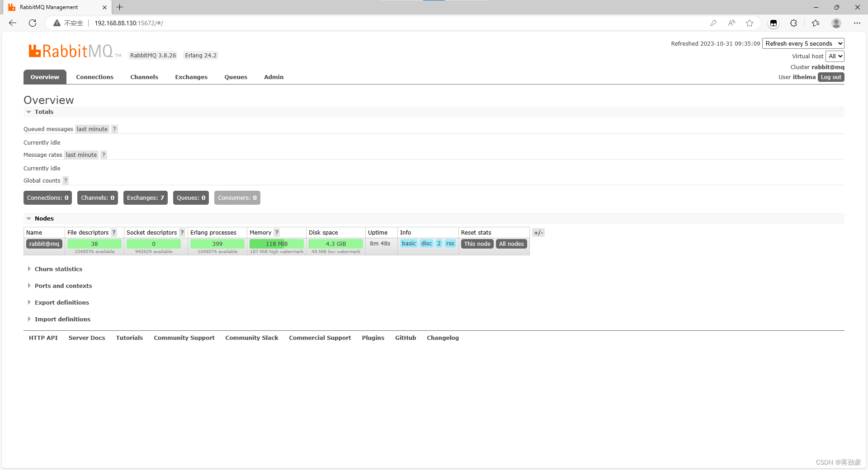This screenshot has width=868, height=470.
Task: Click the Log out button
Action: coord(831,77)
